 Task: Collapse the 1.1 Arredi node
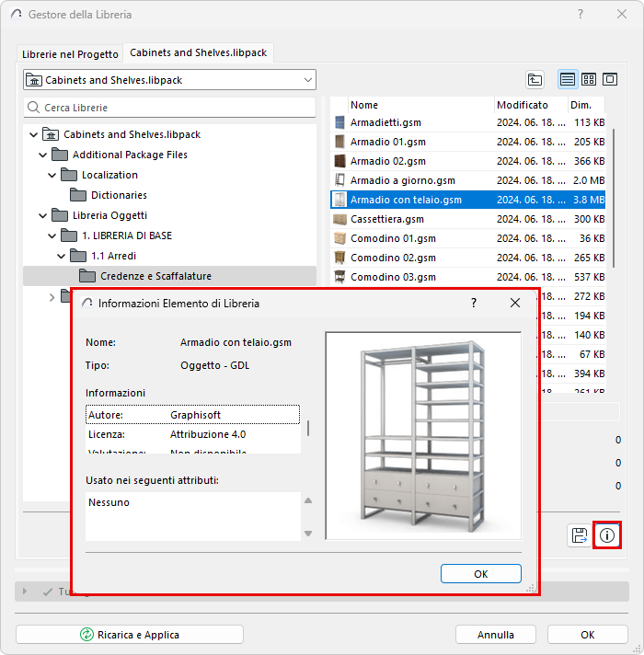pyautogui.click(x=61, y=256)
